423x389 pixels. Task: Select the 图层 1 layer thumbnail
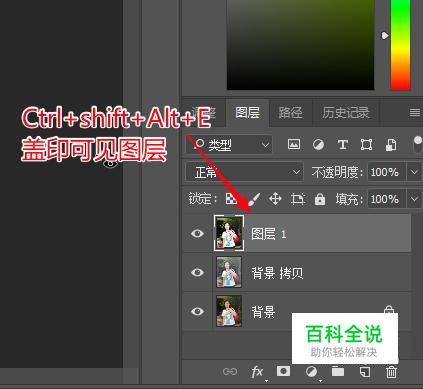tap(229, 233)
